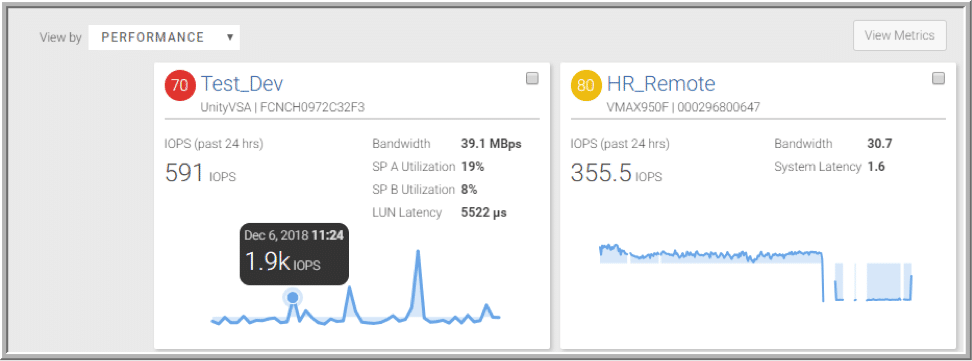Screen dimensions: 972x361
Task: Click the Test_Dev IOPS trend chart
Action: pos(356,287)
